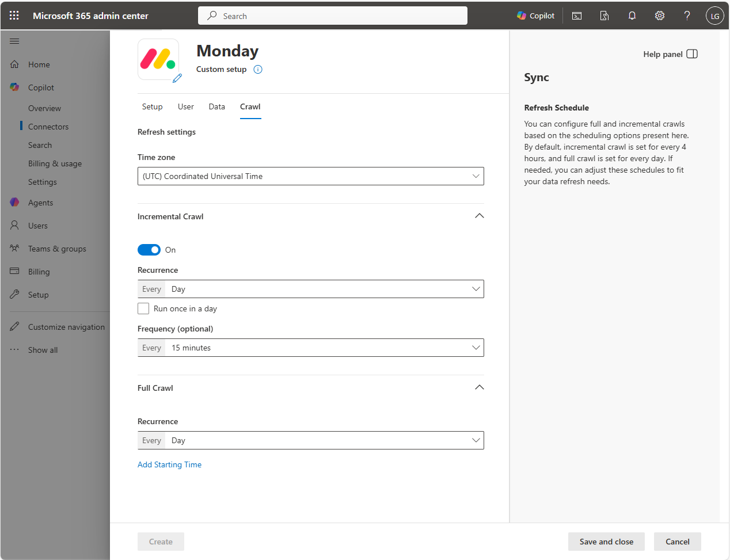Click the Customize navigation pencil icon

(x=14, y=327)
